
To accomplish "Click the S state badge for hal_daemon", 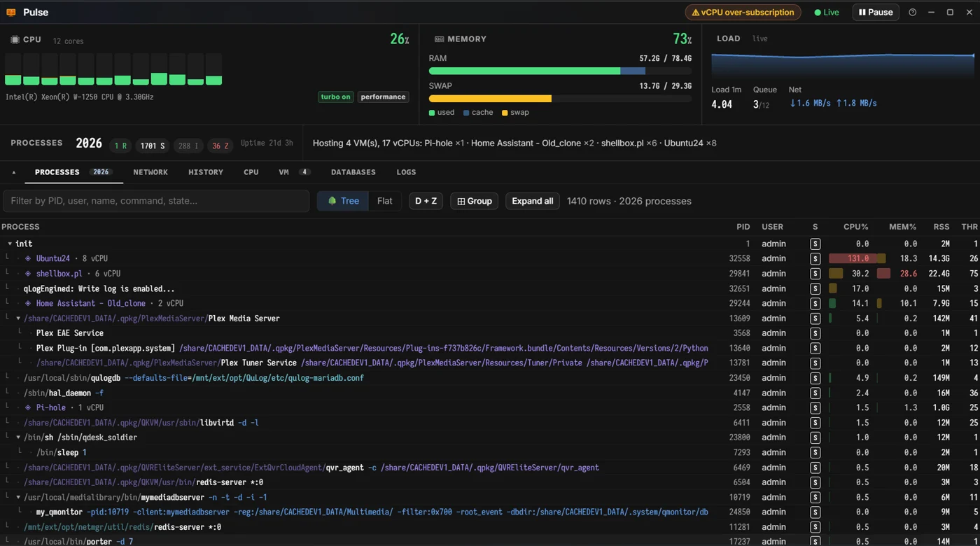I will pos(815,393).
